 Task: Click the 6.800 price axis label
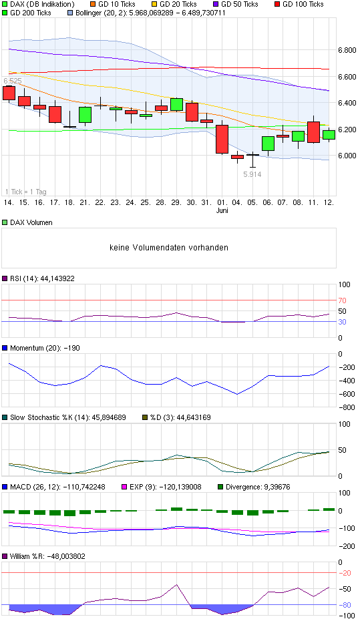(347, 50)
